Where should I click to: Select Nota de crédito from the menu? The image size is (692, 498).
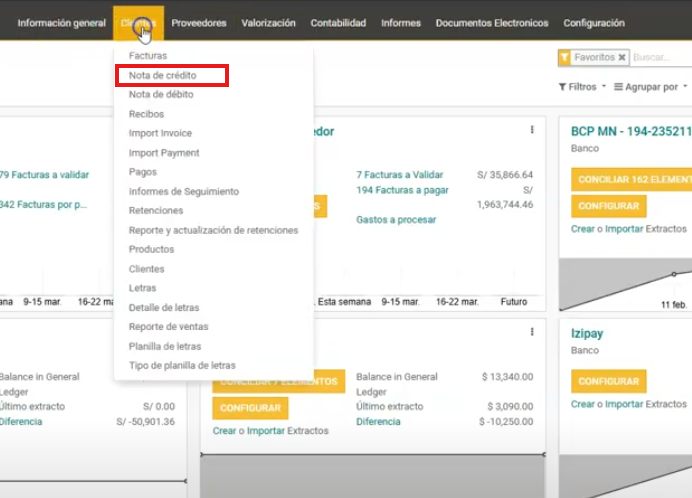pyautogui.click(x=162, y=75)
